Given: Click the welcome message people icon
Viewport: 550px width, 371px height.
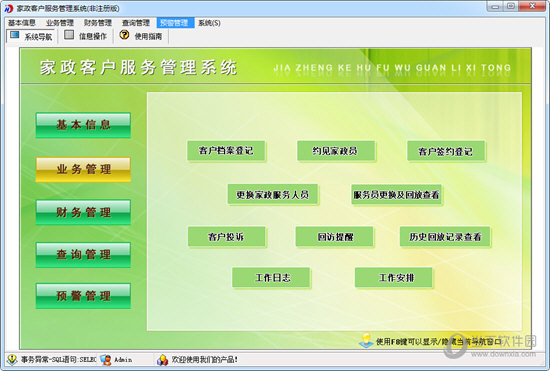Looking at the screenshot, I should click(162, 359).
